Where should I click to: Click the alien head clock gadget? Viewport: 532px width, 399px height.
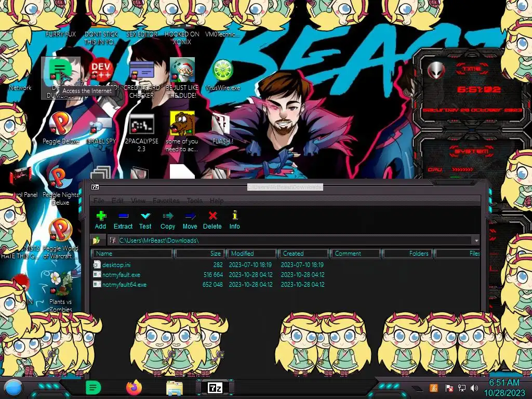[436, 70]
